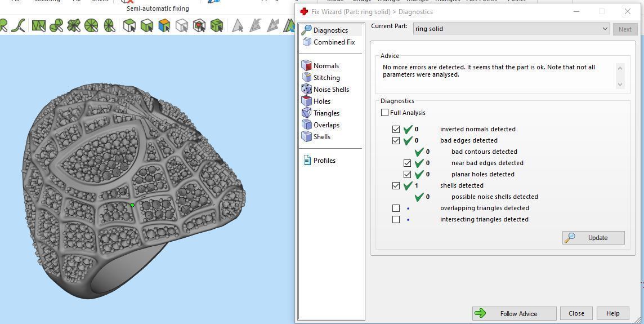The image size is (644, 324).
Task: Select the two-triangle marking tool
Action: (x=39, y=26)
